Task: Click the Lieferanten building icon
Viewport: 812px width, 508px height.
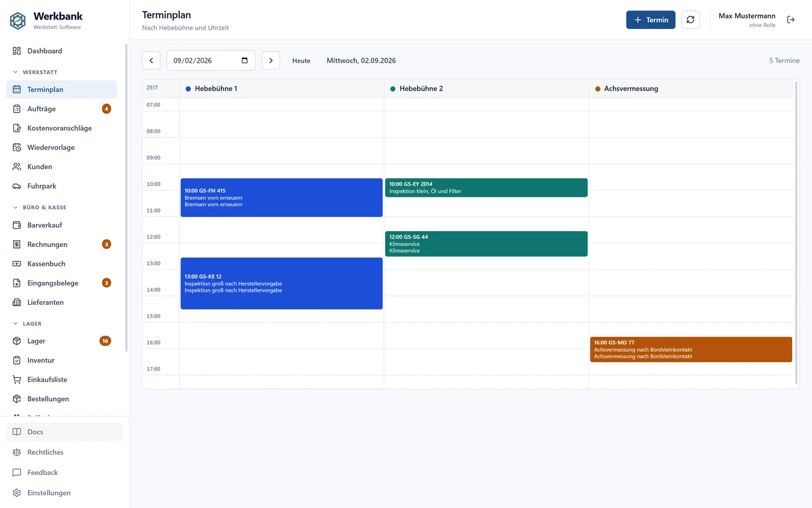Action: [17, 302]
